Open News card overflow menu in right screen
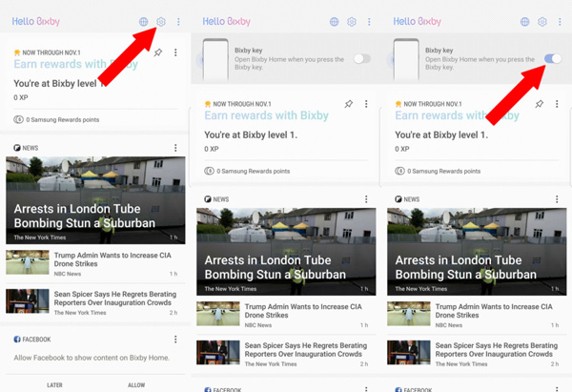 (557, 198)
